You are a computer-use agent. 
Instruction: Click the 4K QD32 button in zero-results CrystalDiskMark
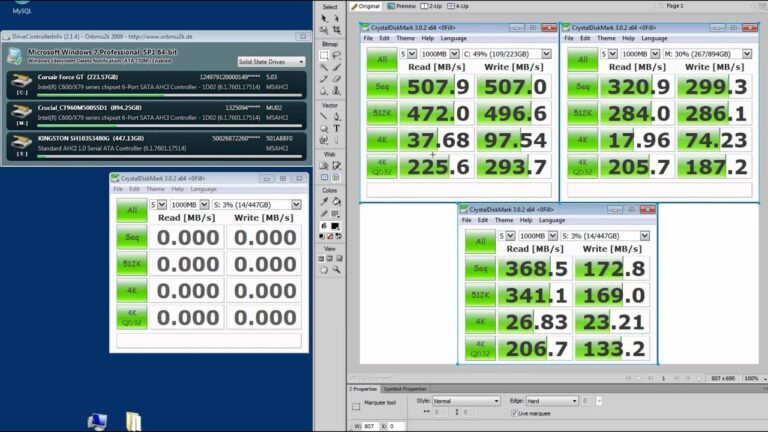pos(132,317)
